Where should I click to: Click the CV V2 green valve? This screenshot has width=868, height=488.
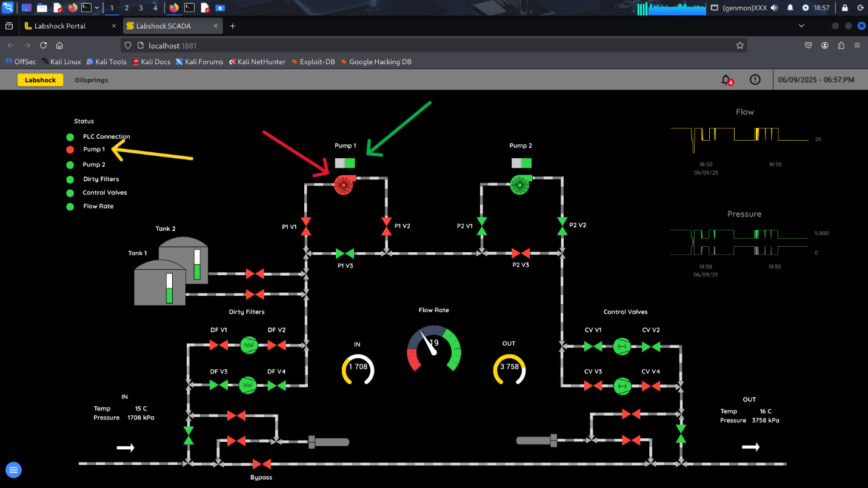click(x=650, y=347)
